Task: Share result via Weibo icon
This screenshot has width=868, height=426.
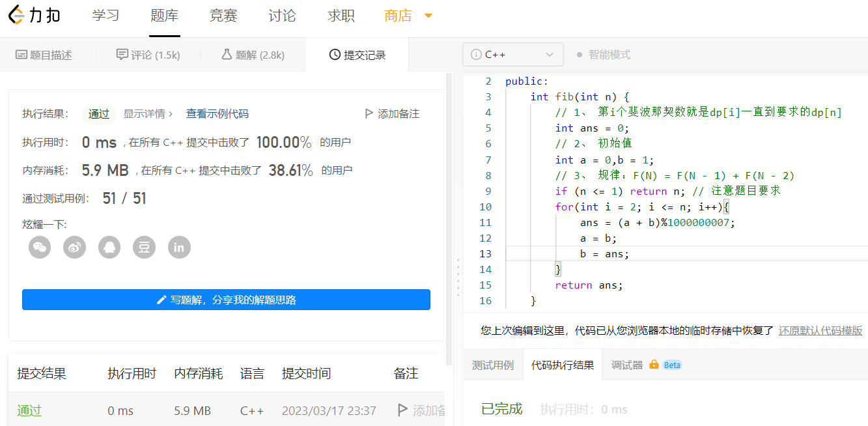Action: (75, 248)
